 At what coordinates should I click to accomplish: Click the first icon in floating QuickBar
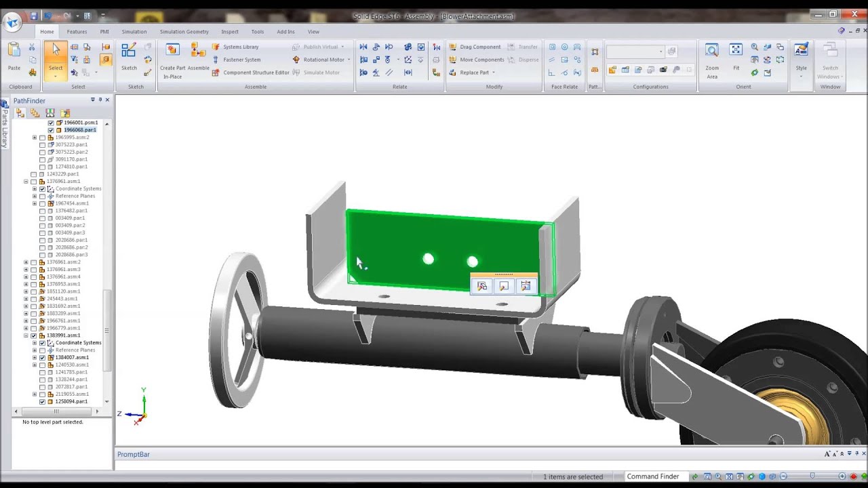(482, 287)
